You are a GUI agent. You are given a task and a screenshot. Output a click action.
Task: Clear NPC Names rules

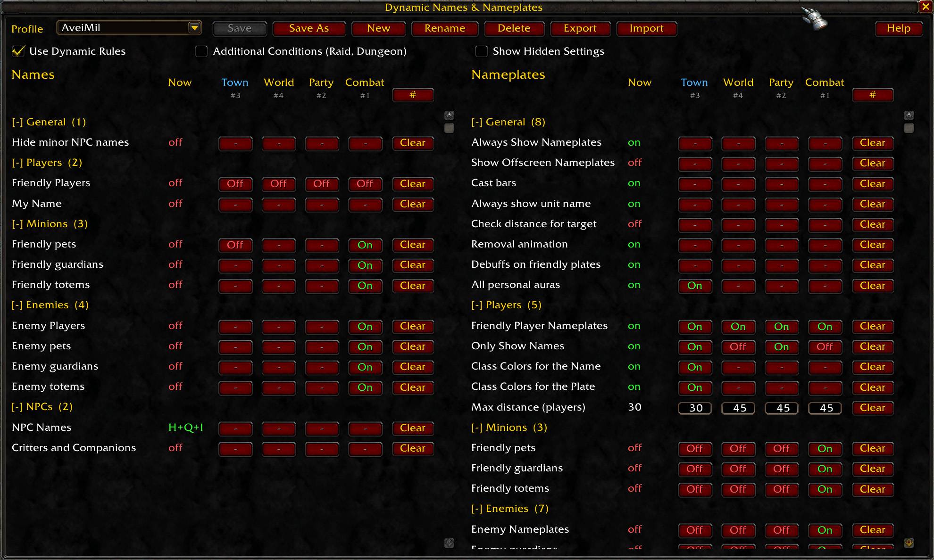pos(413,428)
